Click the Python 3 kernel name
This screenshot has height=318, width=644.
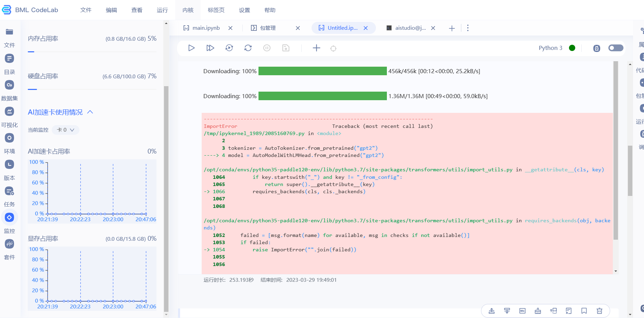(x=551, y=48)
